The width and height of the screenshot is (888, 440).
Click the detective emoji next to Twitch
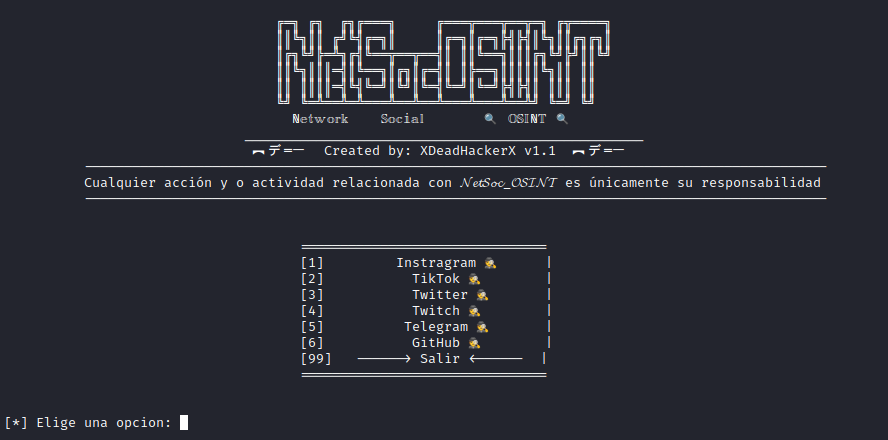tap(474, 310)
